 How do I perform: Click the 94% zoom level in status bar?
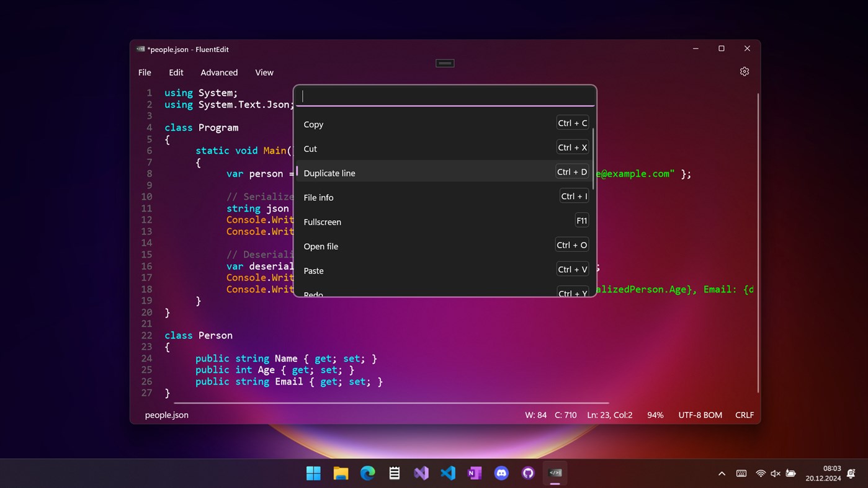tap(655, 415)
